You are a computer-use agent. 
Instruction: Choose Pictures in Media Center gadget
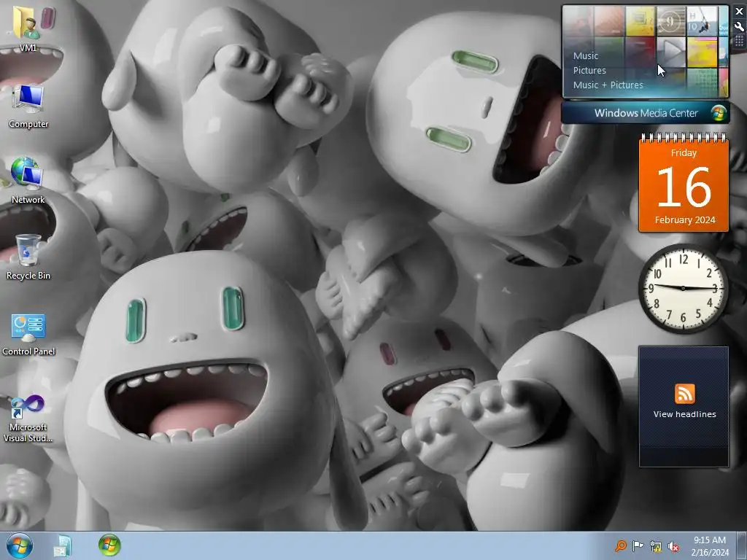(x=589, y=71)
